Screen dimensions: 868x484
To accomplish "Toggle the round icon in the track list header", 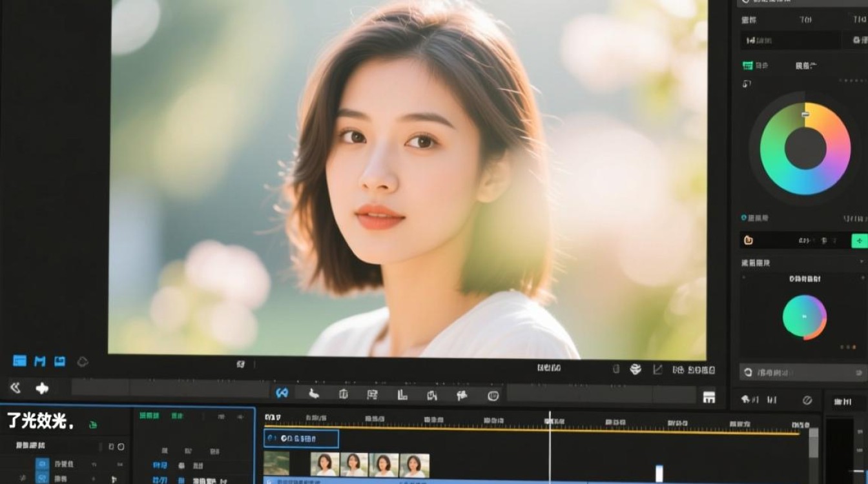I will 121,446.
